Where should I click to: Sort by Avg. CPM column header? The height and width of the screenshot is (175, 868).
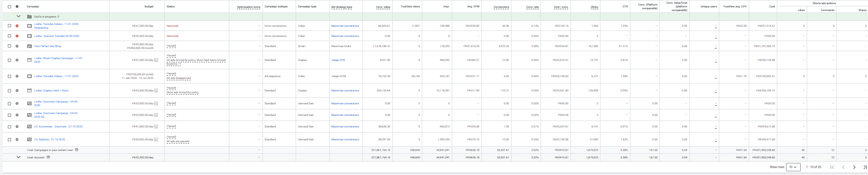(473, 7)
